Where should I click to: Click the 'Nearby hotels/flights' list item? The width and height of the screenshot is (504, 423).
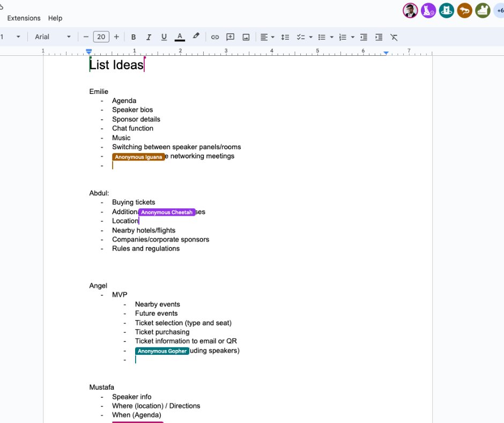[x=144, y=230]
